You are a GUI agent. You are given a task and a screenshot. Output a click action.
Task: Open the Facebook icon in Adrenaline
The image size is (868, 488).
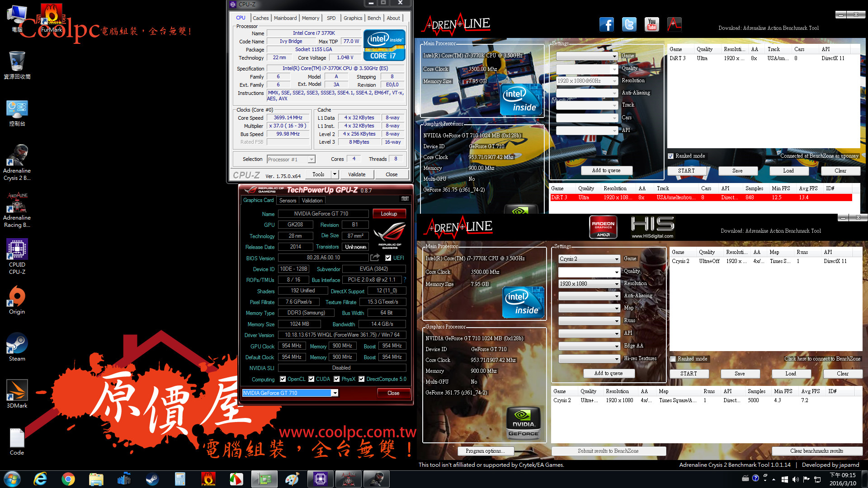pyautogui.click(x=607, y=24)
